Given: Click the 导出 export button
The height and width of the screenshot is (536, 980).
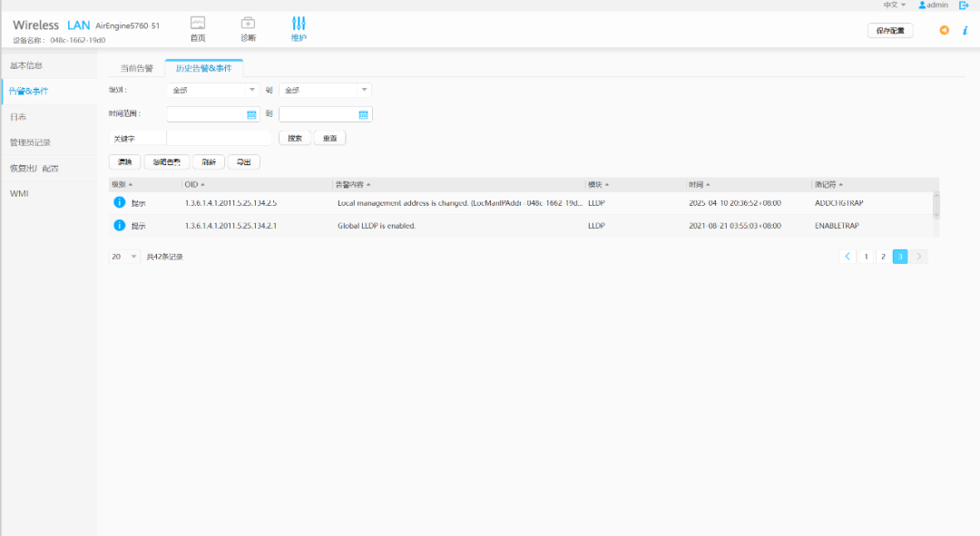Looking at the screenshot, I should click(243, 162).
